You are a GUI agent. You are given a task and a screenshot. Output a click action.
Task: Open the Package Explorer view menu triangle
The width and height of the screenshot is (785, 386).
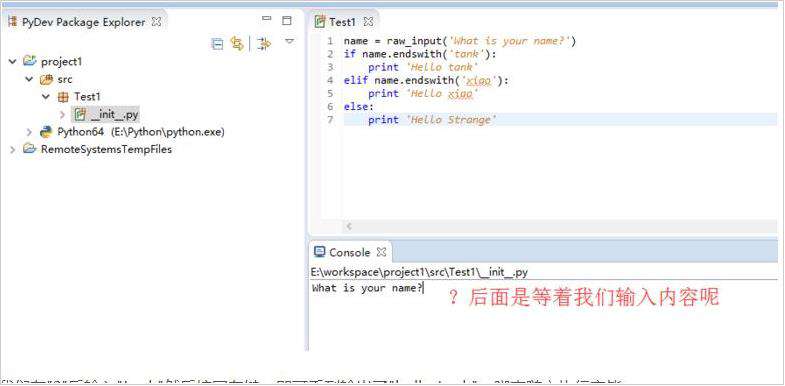tap(289, 41)
